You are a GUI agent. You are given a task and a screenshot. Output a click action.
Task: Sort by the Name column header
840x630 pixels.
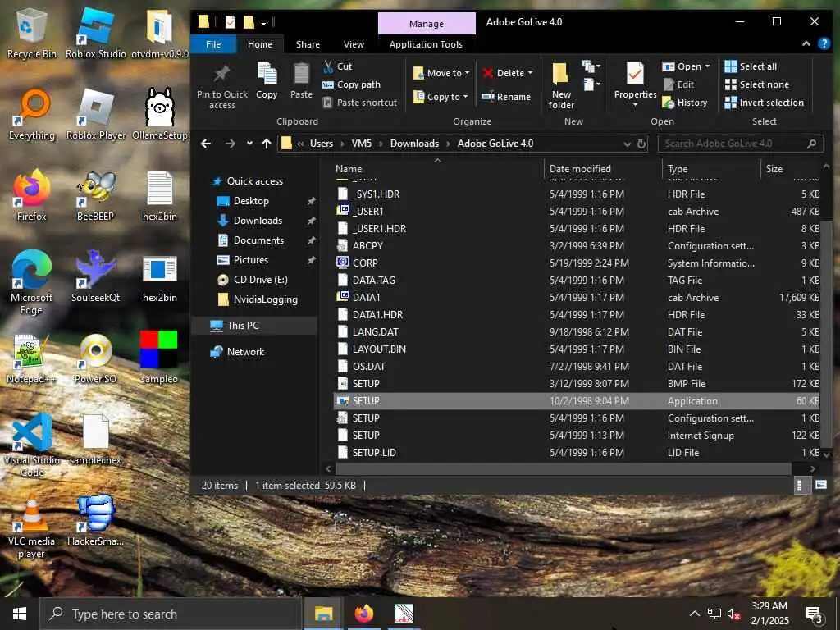click(x=349, y=169)
